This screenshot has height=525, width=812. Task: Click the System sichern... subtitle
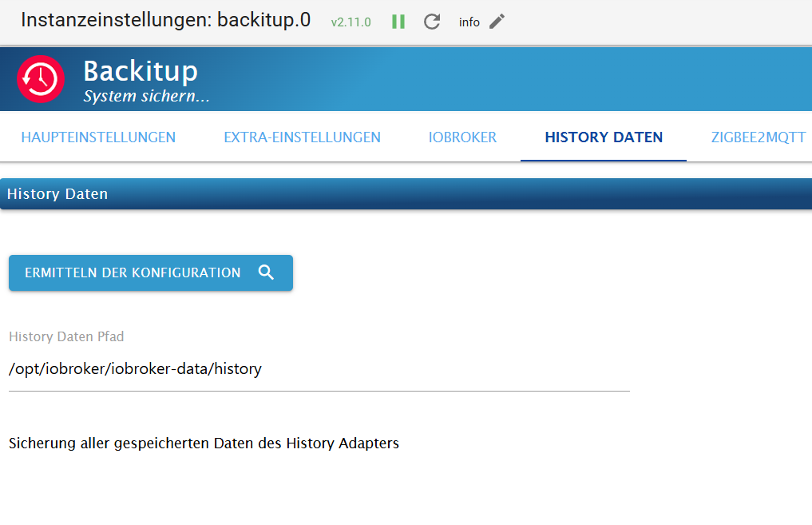coord(147,96)
